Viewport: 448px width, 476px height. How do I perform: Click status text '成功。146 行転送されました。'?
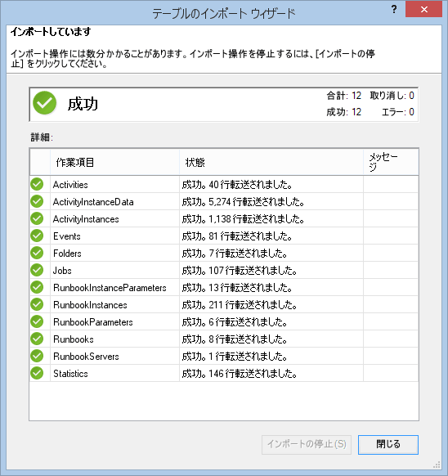[x=240, y=374]
